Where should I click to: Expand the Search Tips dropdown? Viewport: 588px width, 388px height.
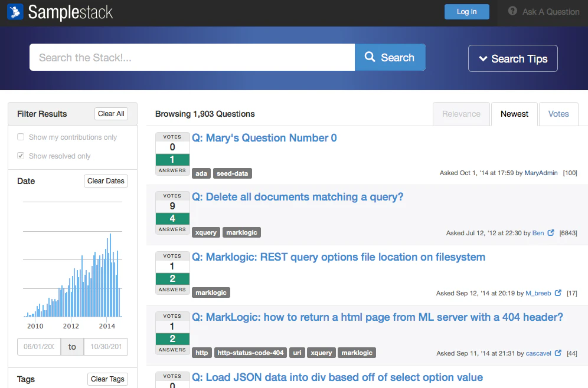click(512, 58)
